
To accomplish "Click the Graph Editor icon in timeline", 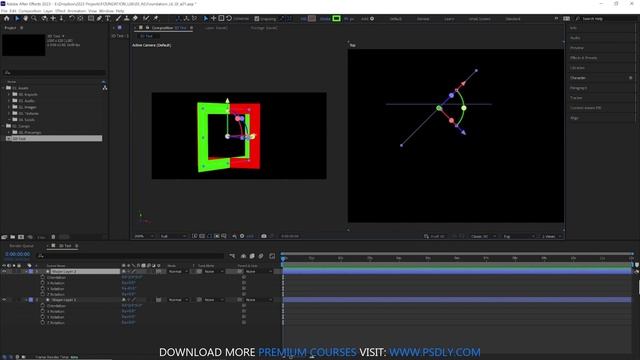I will coord(272,256).
